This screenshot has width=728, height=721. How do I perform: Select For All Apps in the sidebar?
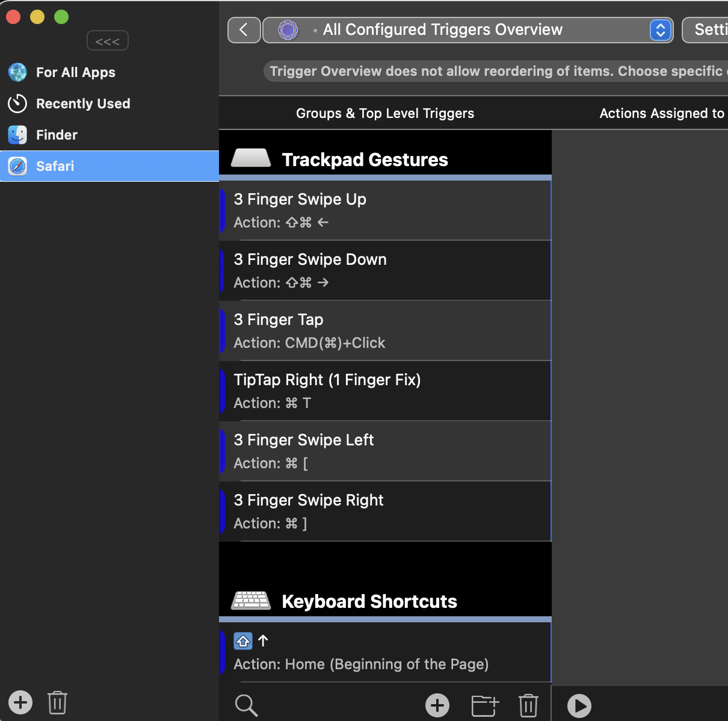click(75, 72)
